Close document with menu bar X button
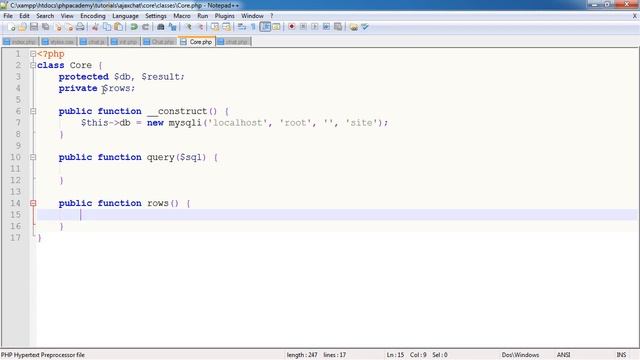Image resolution: width=640 pixels, height=360 pixels. (634, 16)
